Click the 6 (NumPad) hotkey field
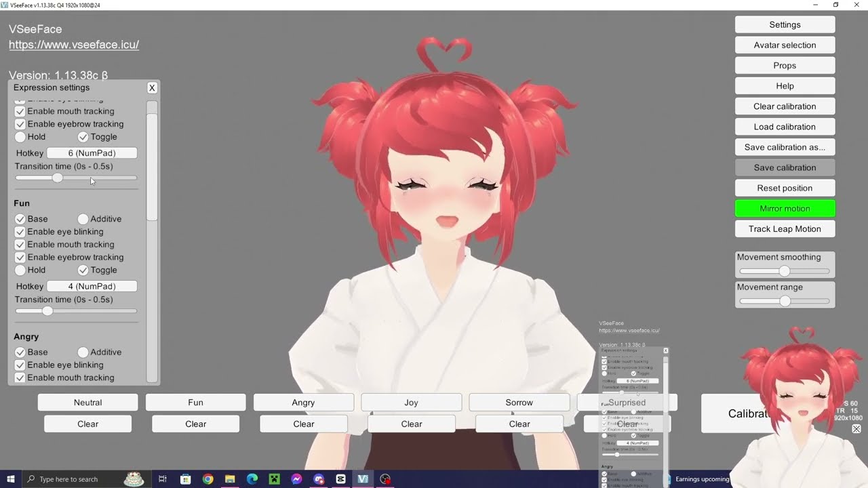 [92, 153]
